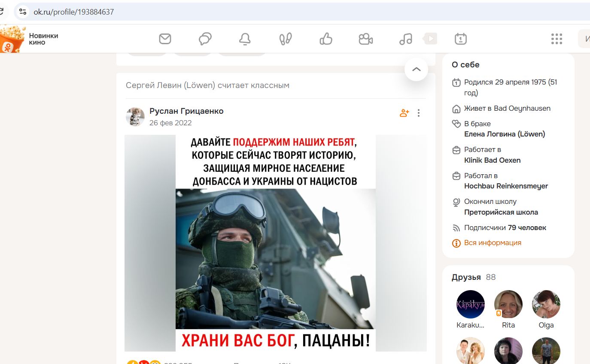This screenshot has height=364, width=590.
Task: Open the calendar icon in top navigation
Action: point(461,39)
